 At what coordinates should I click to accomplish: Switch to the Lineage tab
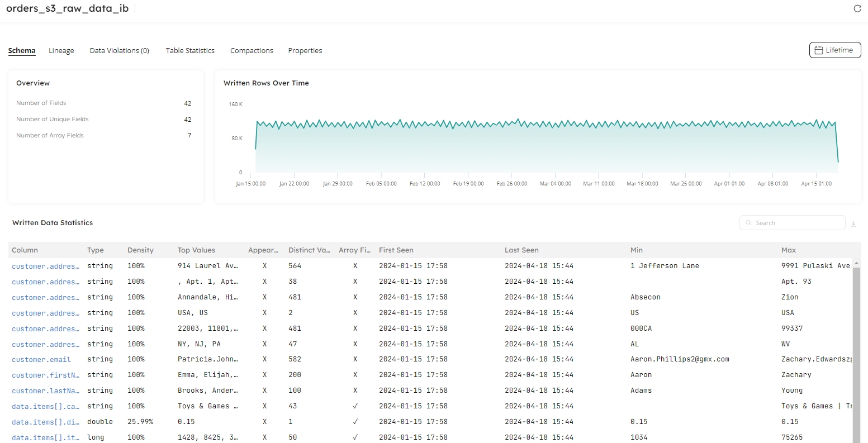coord(61,51)
